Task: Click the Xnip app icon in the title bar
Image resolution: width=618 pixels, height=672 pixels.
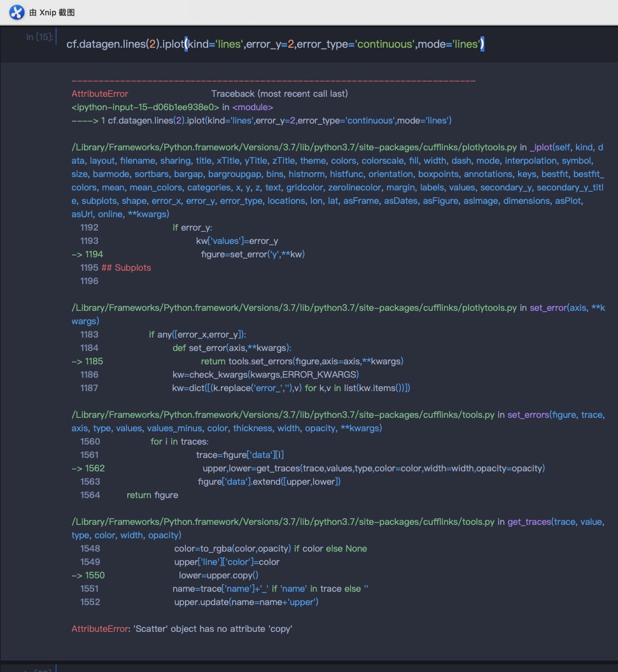Action: click(x=16, y=11)
